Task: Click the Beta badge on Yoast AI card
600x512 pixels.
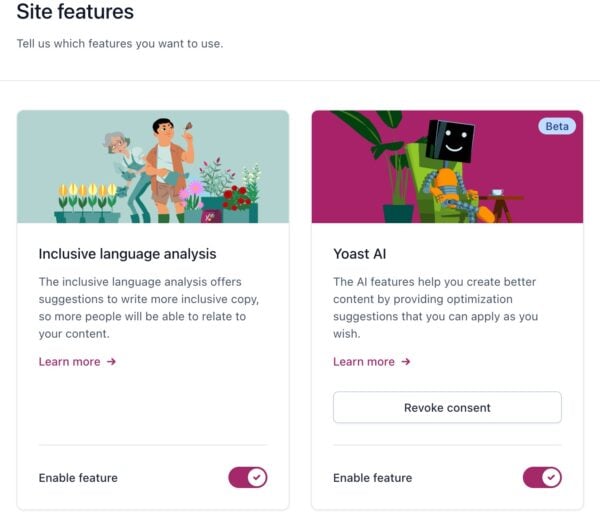Action: (x=557, y=127)
